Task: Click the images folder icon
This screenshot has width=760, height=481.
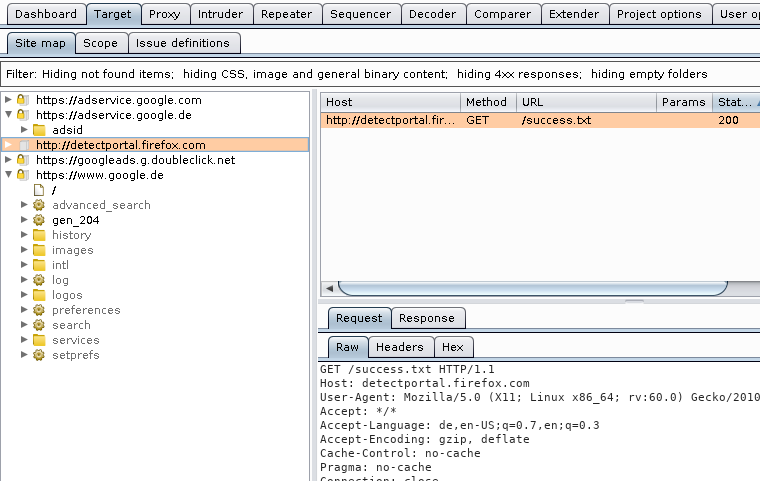Action: click(39, 250)
